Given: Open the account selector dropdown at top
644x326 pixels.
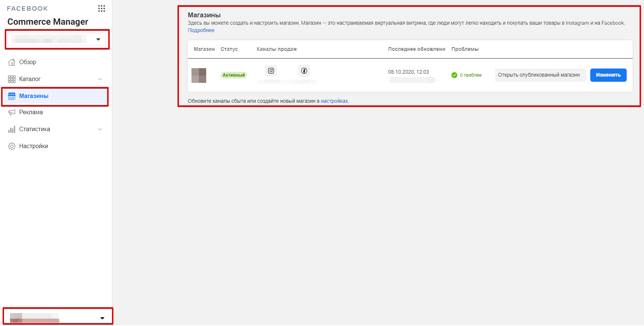Looking at the screenshot, I should pyautogui.click(x=57, y=39).
